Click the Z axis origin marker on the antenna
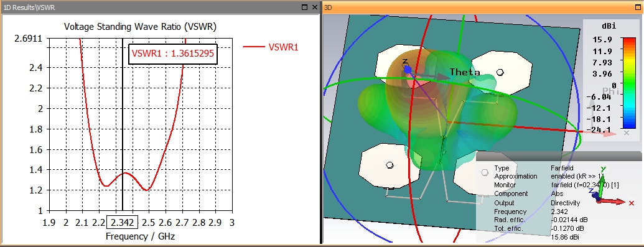 pos(407,70)
